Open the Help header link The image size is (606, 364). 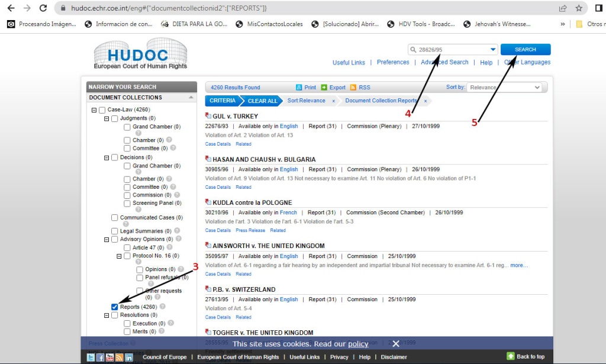[x=486, y=63]
